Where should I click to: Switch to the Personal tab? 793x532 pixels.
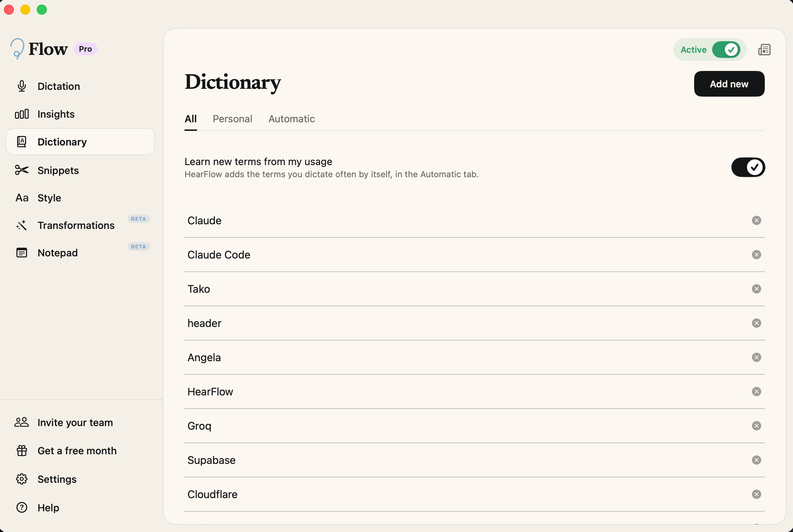[x=232, y=119]
